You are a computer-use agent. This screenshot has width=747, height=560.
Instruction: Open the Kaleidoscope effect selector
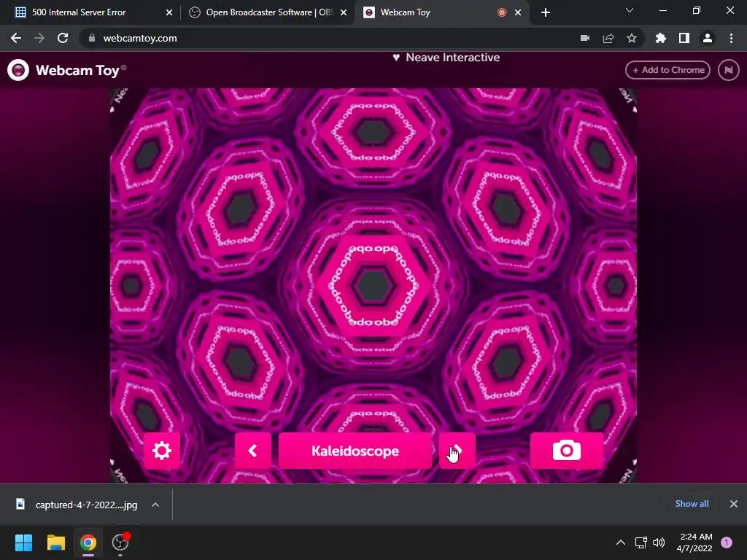355,451
